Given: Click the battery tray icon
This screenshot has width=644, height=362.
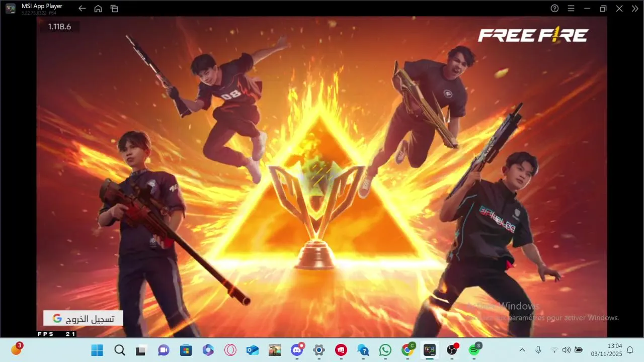Looking at the screenshot, I should click(579, 350).
